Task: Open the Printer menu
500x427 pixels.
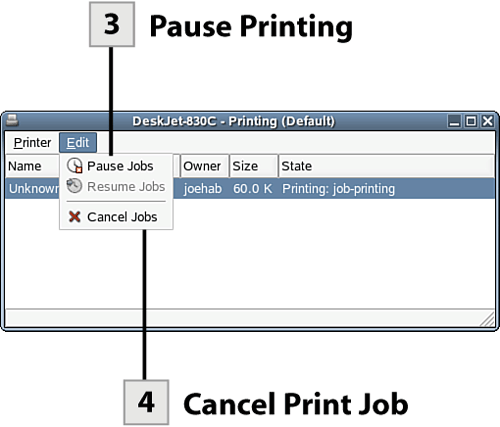Action: [x=32, y=143]
